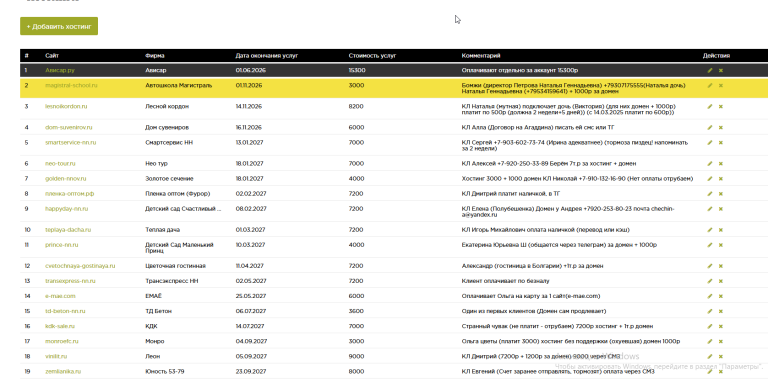The height and width of the screenshot is (383, 768).
Task: Edit the smartservice-nn.ru entry
Action: click(x=710, y=143)
